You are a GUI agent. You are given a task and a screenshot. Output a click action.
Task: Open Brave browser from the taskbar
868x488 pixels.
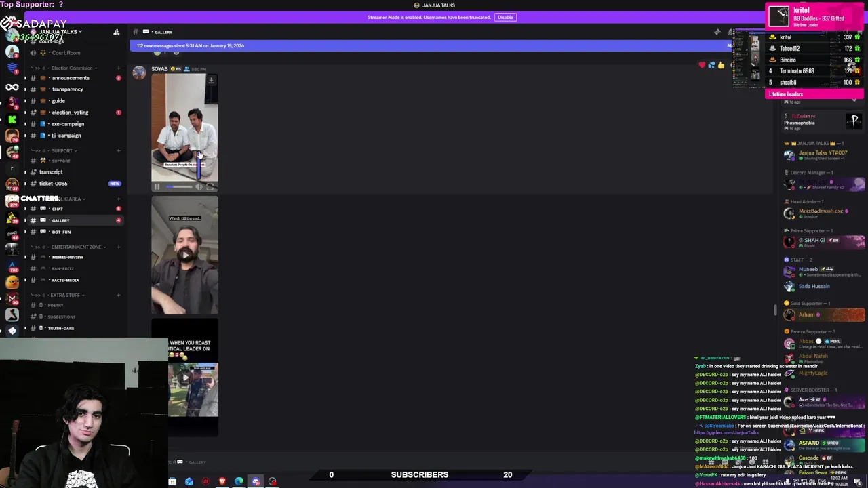pos(222,482)
